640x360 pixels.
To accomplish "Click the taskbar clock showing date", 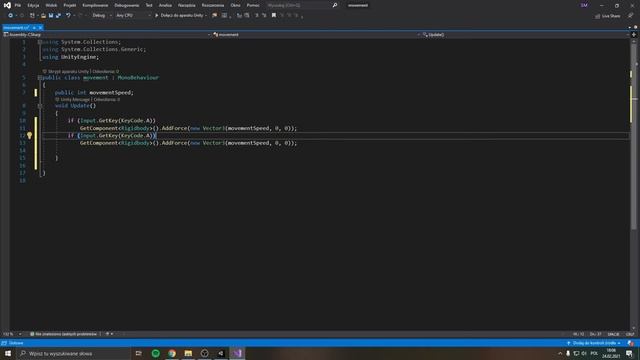I will (611, 353).
